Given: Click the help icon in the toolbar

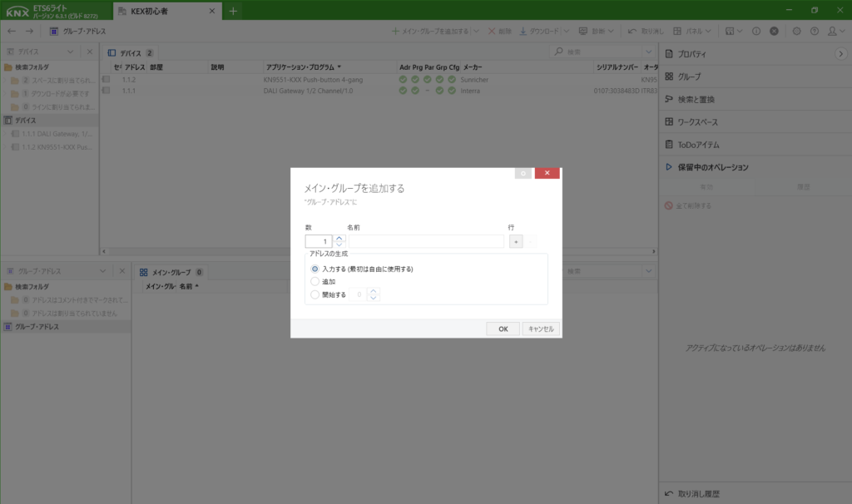Looking at the screenshot, I should pyautogui.click(x=814, y=31).
